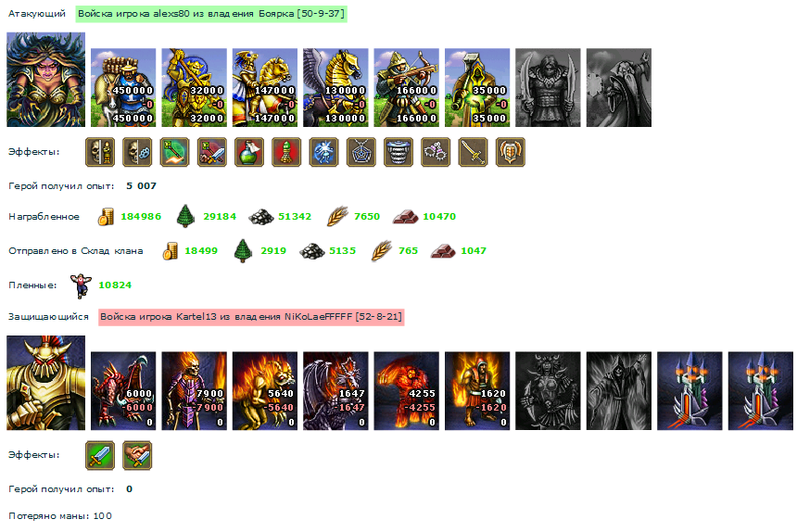Click the spider web amulet effect icon

click(x=361, y=152)
